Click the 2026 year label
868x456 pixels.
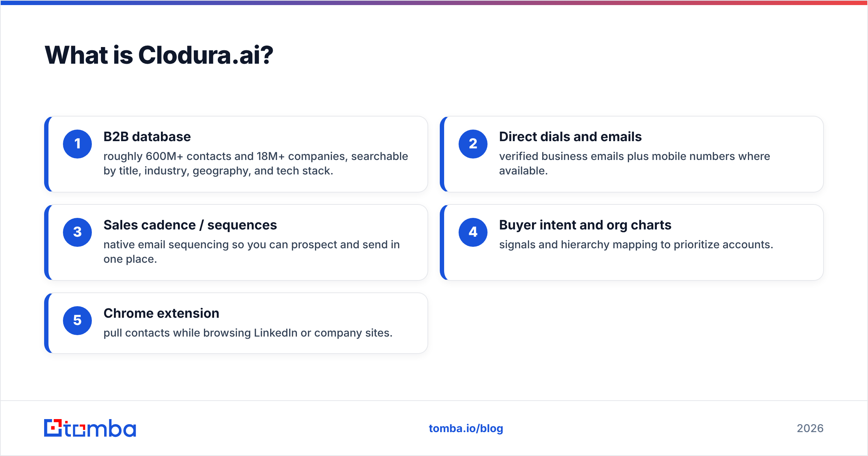(x=810, y=428)
